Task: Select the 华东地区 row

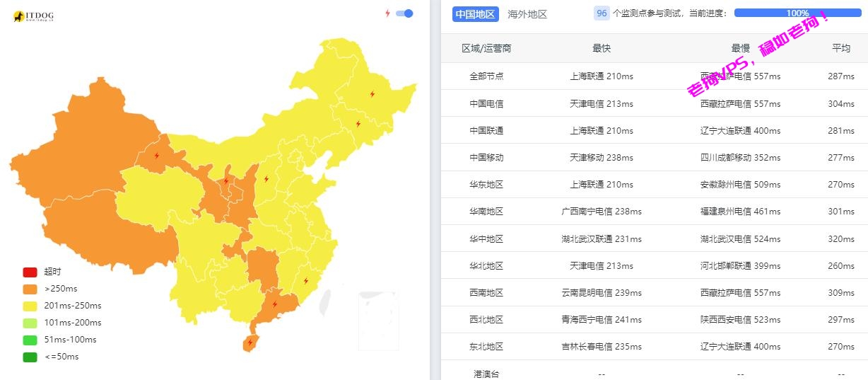Action: (x=654, y=184)
